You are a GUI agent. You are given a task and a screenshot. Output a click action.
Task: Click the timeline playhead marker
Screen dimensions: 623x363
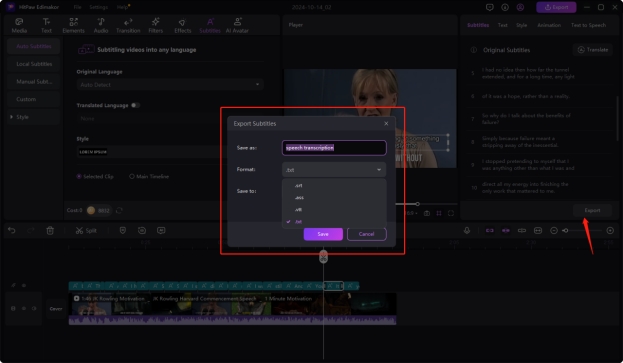tap(323, 257)
